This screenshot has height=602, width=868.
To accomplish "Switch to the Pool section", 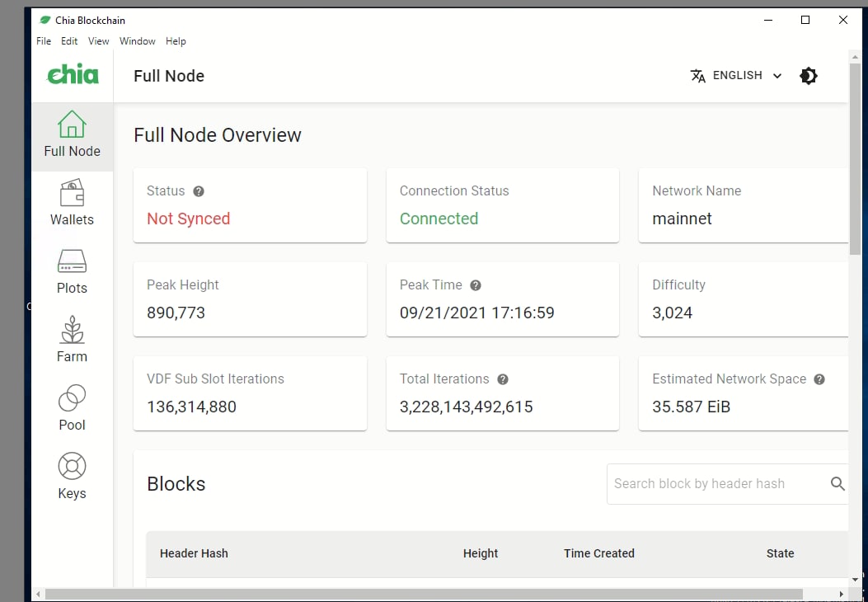I will [x=72, y=408].
